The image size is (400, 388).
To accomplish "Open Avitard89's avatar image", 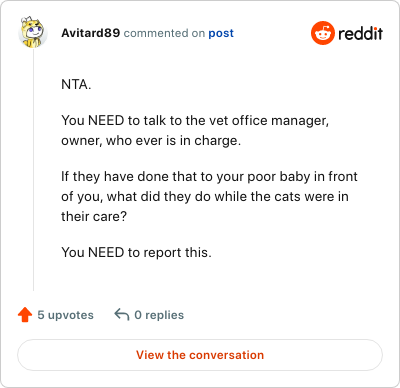I will tap(33, 32).
